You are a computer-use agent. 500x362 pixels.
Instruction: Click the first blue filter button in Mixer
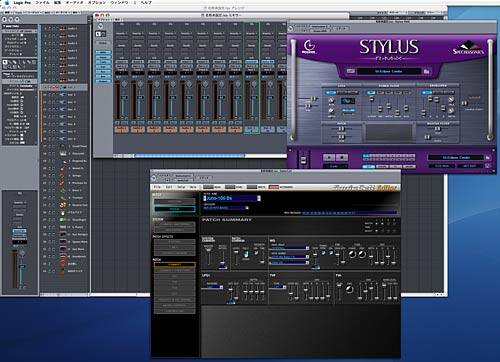coord(103,53)
